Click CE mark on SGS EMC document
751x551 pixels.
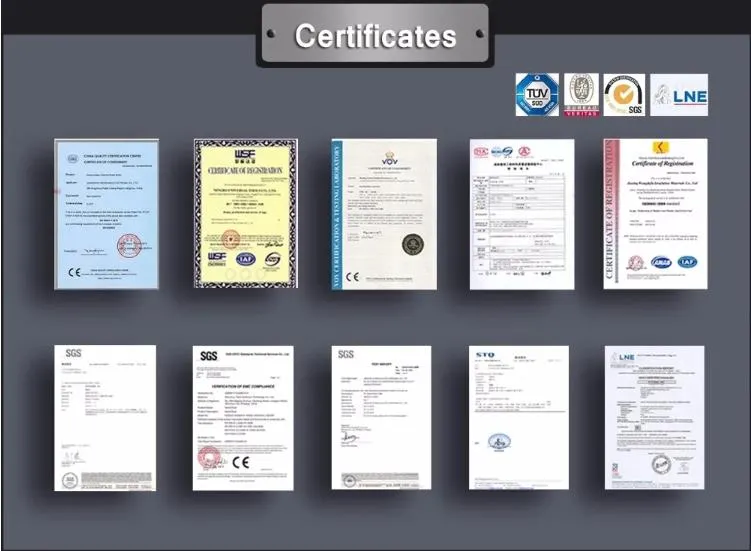(x=240, y=462)
